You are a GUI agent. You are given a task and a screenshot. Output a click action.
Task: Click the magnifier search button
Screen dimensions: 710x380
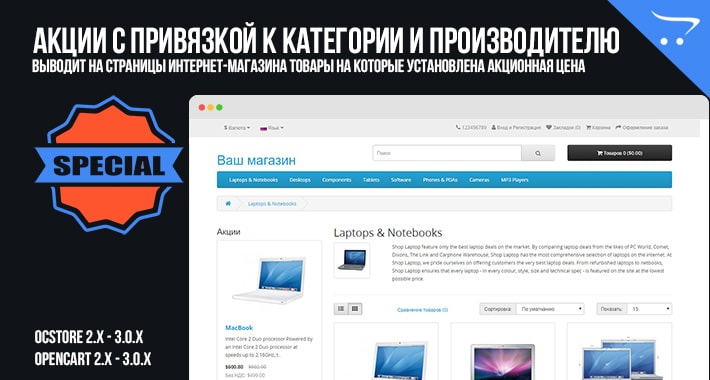point(538,153)
